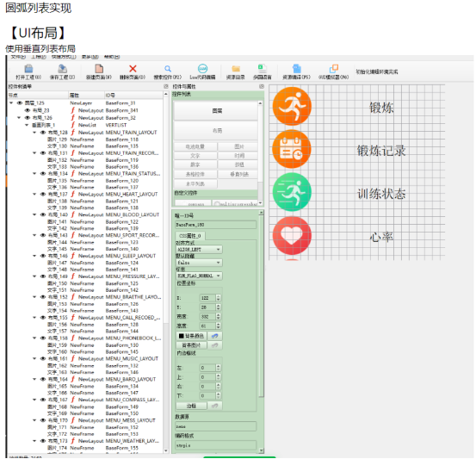This screenshot has width=476, height=459.
Task: Open the 文件 menu in the menu bar
Action: (x=18, y=57)
